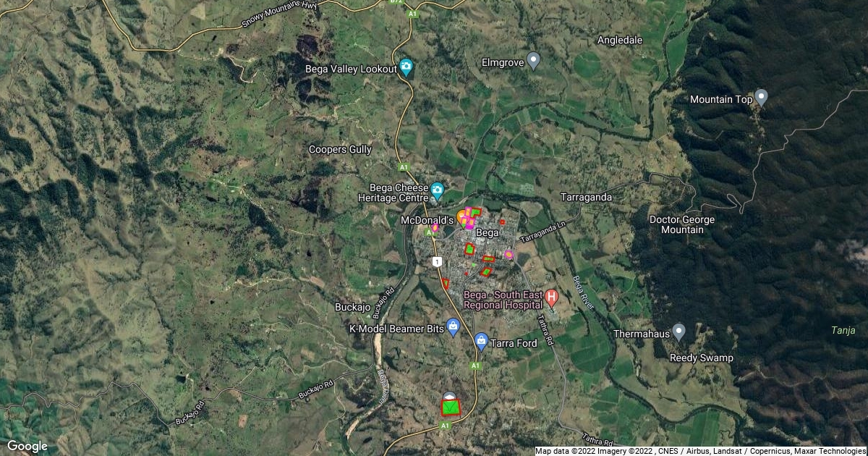Click the map data copyright attribution text

click(700, 451)
